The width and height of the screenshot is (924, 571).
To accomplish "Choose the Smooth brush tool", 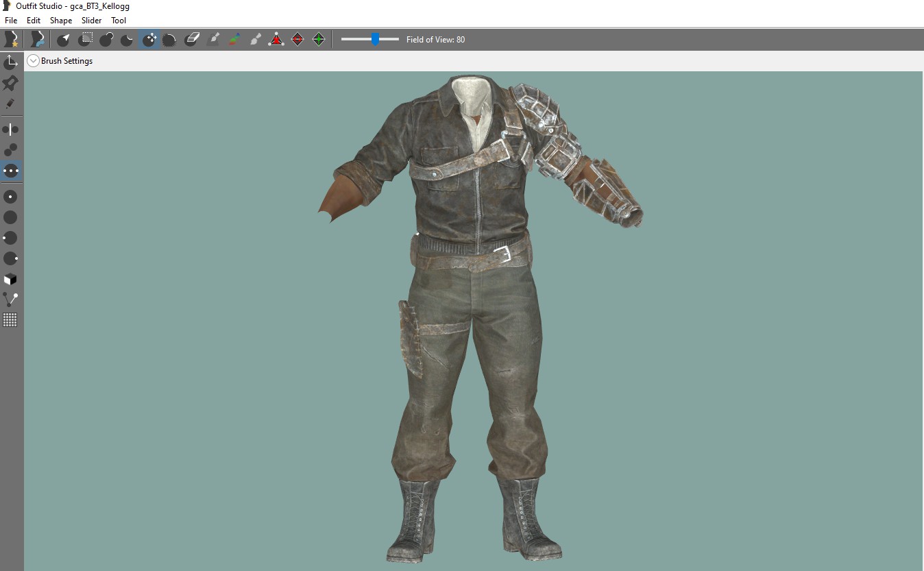I will 170,39.
